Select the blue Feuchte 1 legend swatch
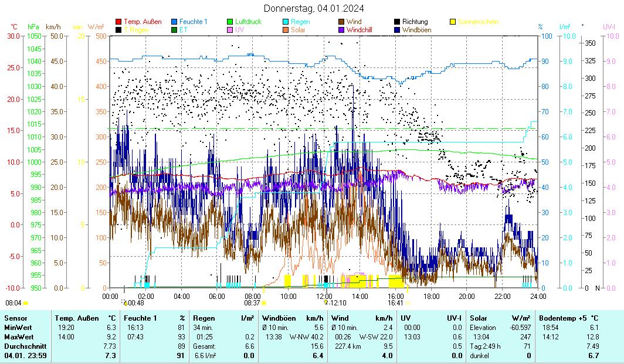 (x=174, y=22)
